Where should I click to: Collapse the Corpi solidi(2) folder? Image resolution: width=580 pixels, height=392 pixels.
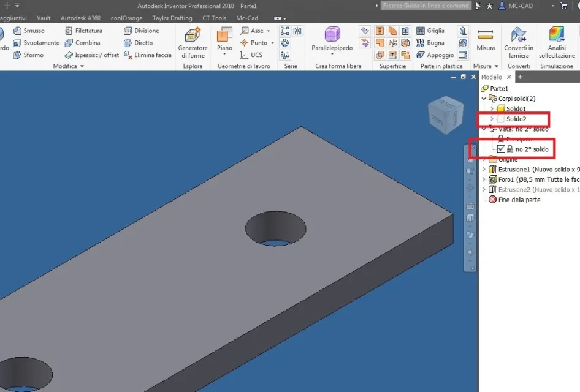coord(484,99)
